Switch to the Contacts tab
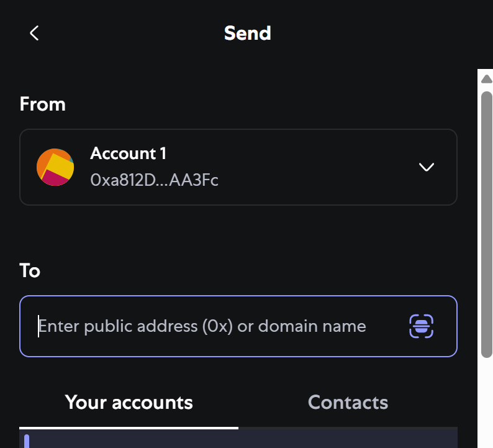 pos(348,403)
